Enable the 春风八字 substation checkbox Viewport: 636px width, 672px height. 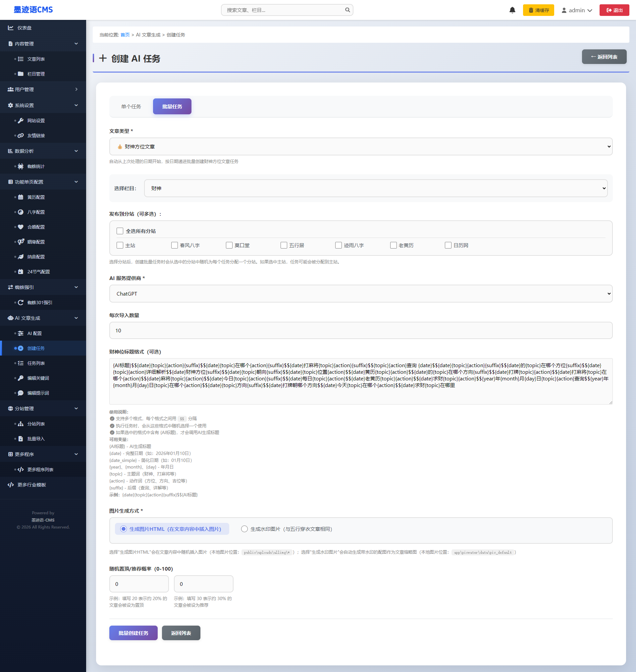tap(175, 245)
